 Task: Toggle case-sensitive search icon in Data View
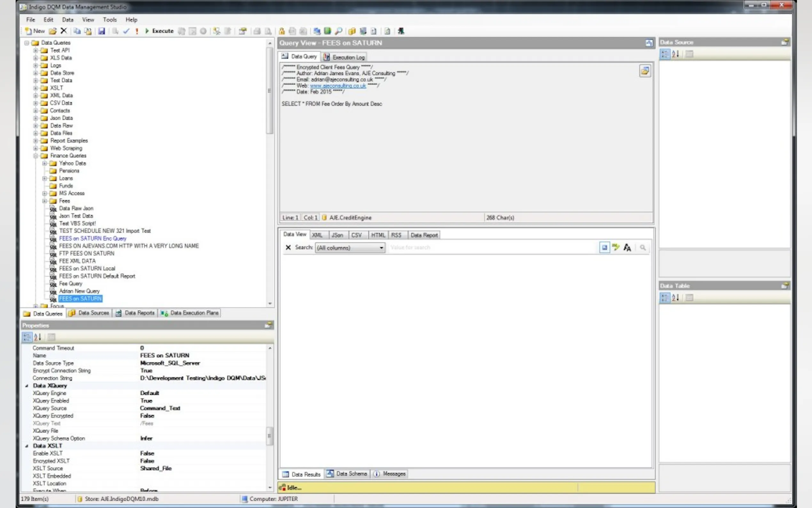(627, 248)
